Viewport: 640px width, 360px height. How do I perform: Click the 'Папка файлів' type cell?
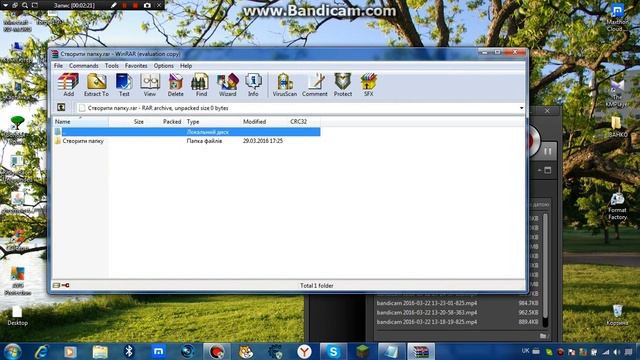pyautogui.click(x=204, y=141)
